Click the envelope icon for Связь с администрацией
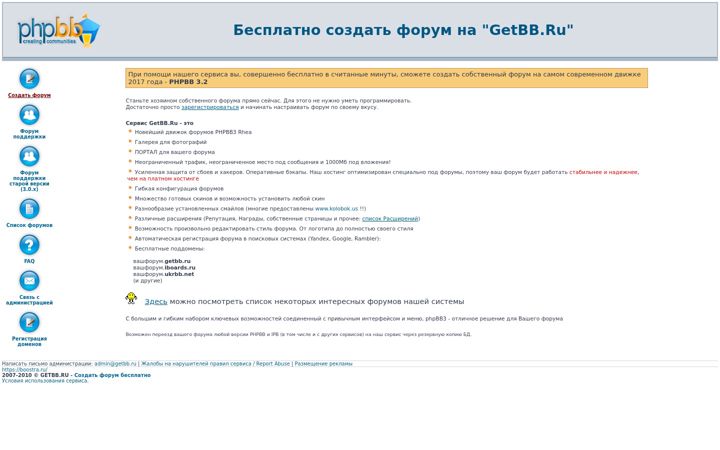This screenshot has width=720, height=450. click(x=29, y=281)
